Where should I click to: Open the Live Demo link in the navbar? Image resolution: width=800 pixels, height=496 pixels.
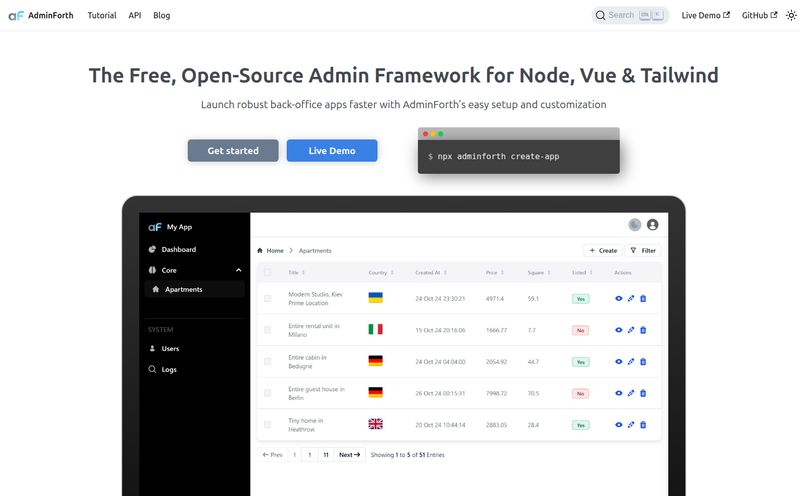click(x=705, y=15)
